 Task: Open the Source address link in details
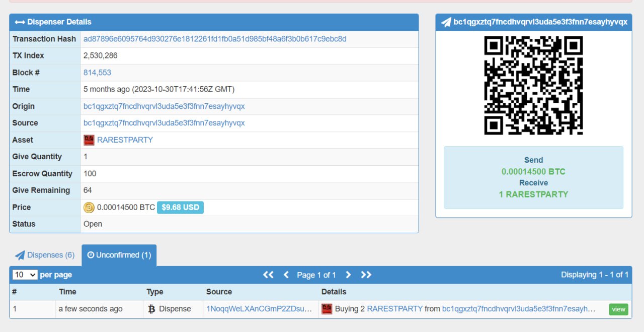(164, 123)
